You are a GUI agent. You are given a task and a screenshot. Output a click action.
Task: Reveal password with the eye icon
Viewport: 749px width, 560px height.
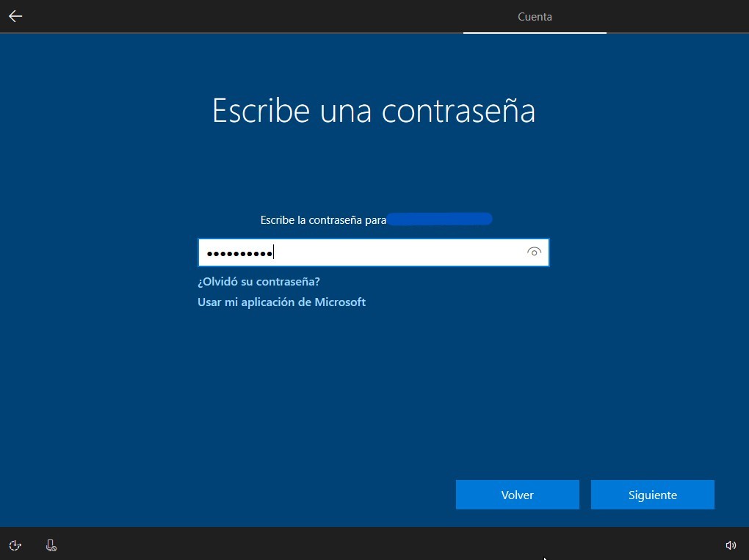pyautogui.click(x=534, y=252)
